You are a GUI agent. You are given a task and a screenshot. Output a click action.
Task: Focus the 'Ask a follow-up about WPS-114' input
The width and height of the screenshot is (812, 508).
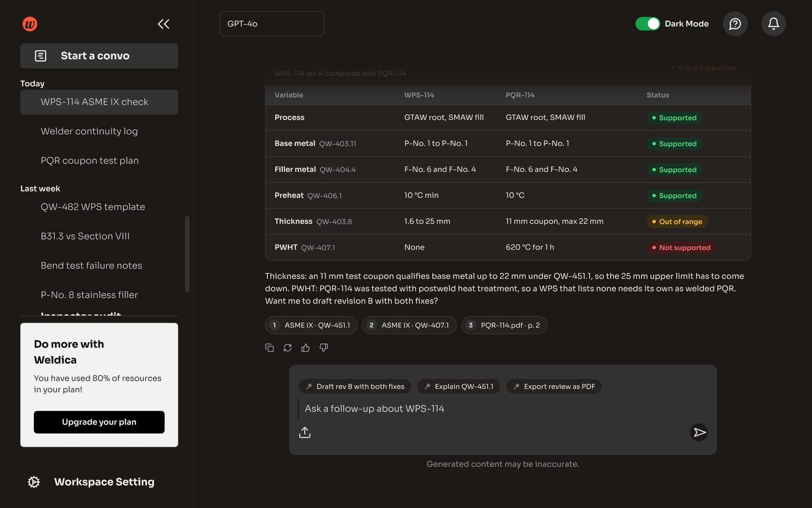pos(502,409)
